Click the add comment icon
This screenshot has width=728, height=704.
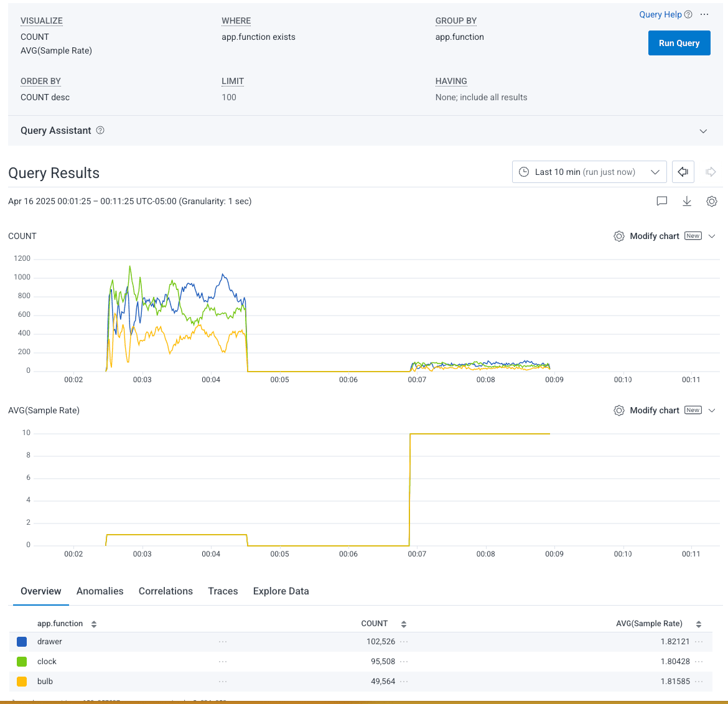[662, 201]
